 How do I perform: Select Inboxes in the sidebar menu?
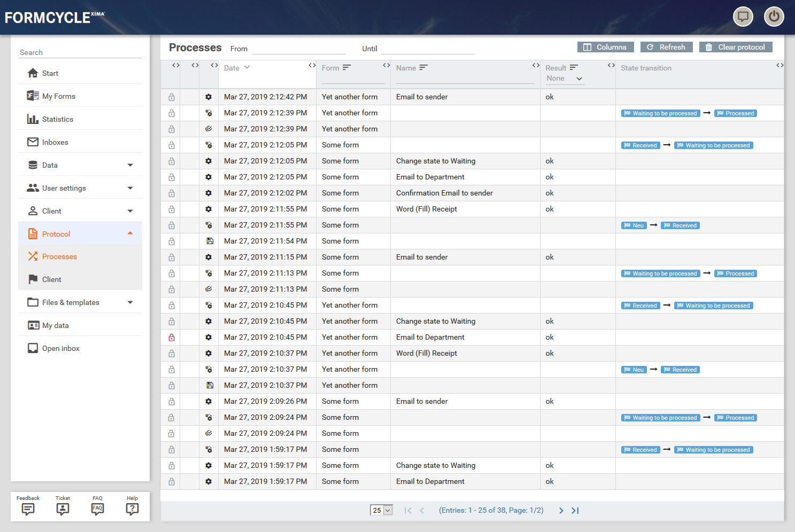(55, 142)
